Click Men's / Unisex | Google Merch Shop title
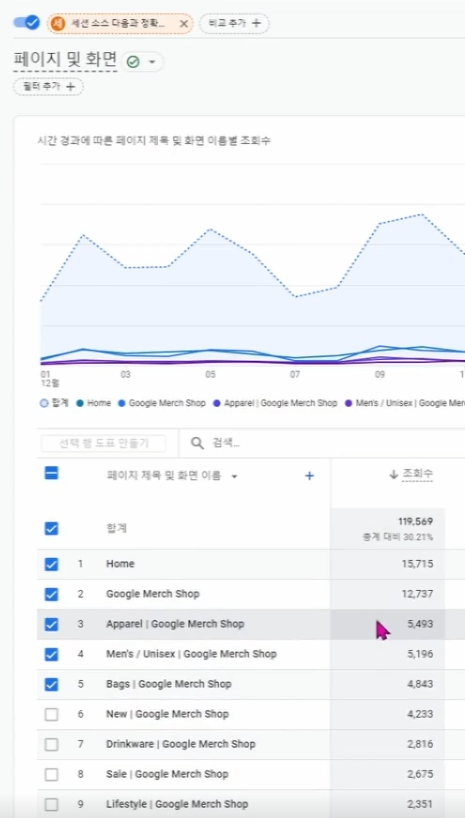Image resolution: width=465 pixels, height=818 pixels. [x=191, y=654]
